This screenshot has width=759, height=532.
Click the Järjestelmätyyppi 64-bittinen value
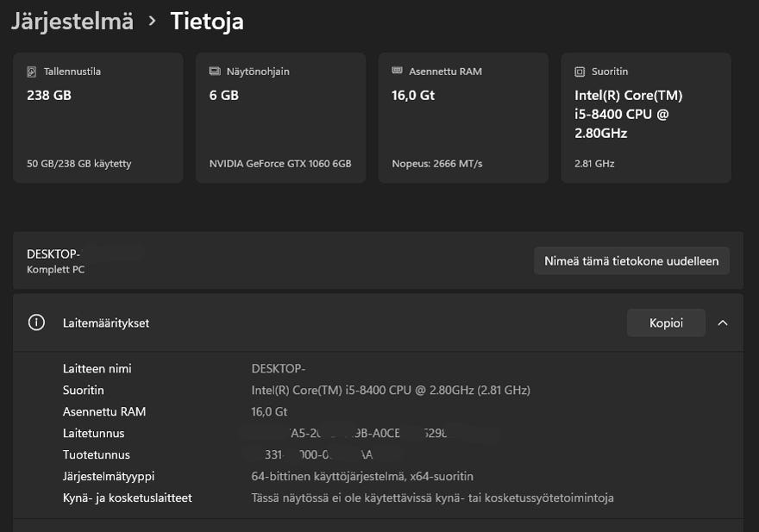[362, 476]
